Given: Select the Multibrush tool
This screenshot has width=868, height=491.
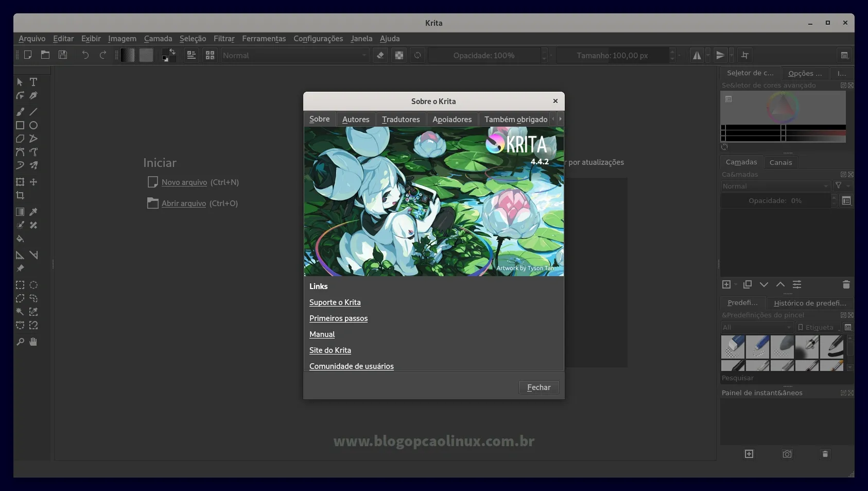Looking at the screenshot, I should pyautogui.click(x=33, y=165).
